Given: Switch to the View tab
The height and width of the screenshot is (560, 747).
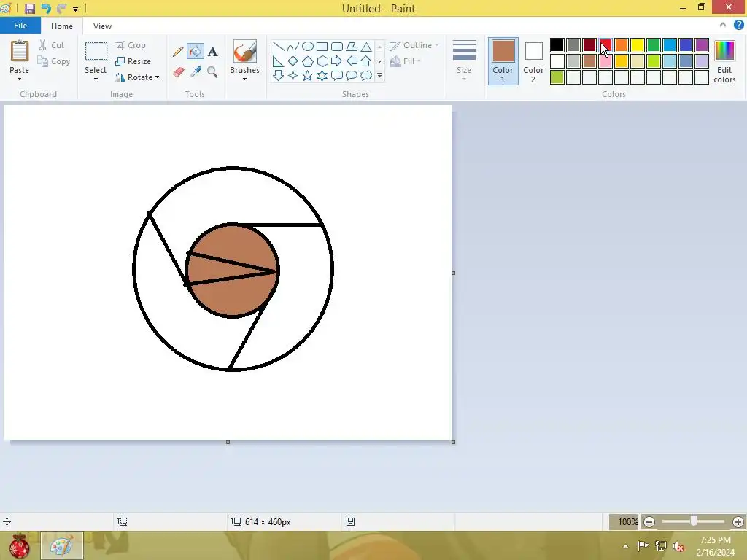Looking at the screenshot, I should click(102, 26).
